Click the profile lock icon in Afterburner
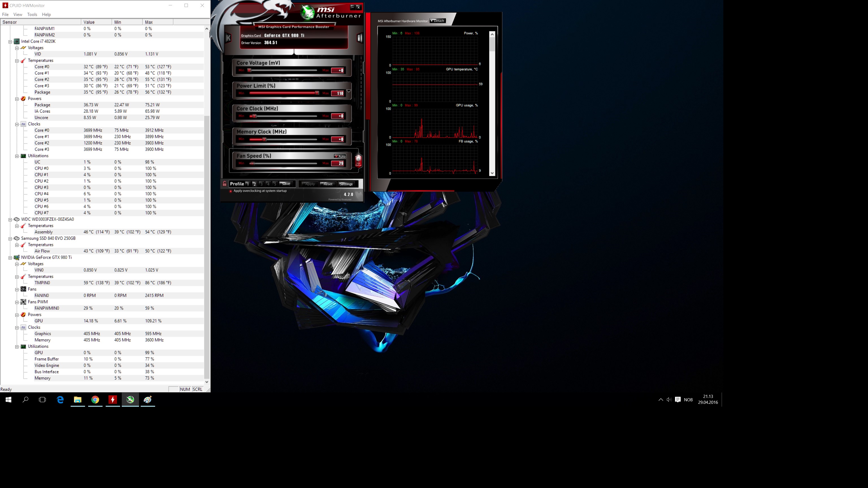 (224, 184)
